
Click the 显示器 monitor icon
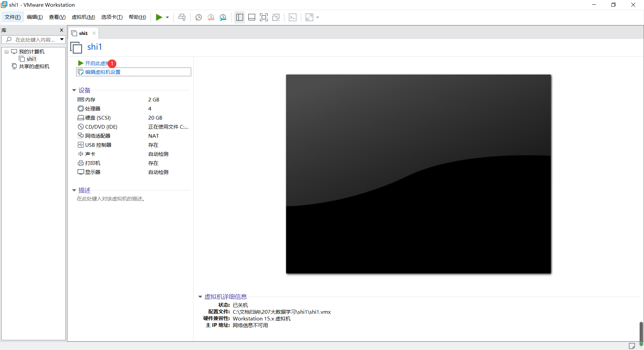(x=80, y=172)
